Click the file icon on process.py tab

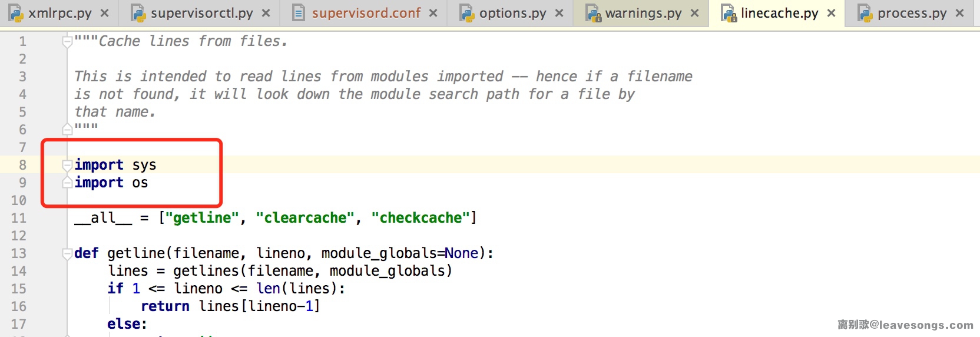865,13
